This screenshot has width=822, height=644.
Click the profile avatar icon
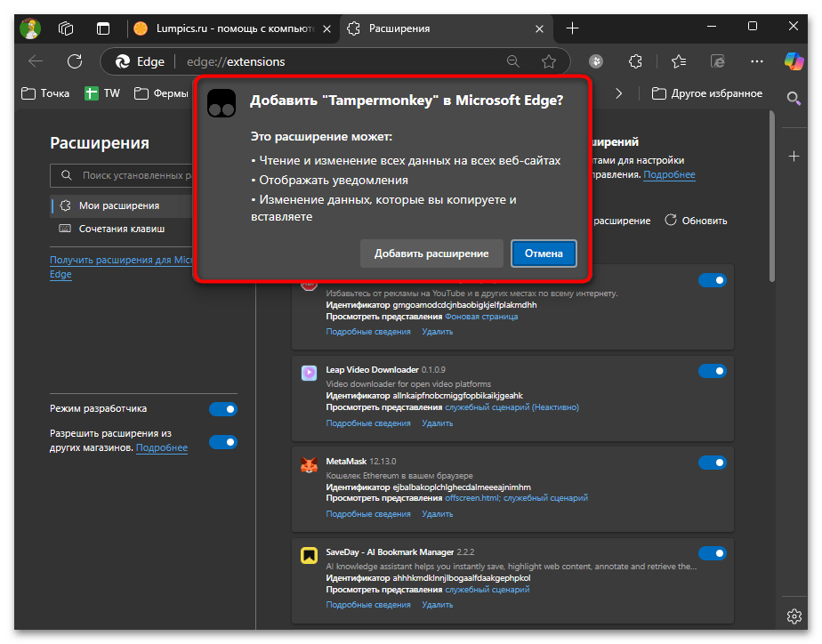pos(30,28)
